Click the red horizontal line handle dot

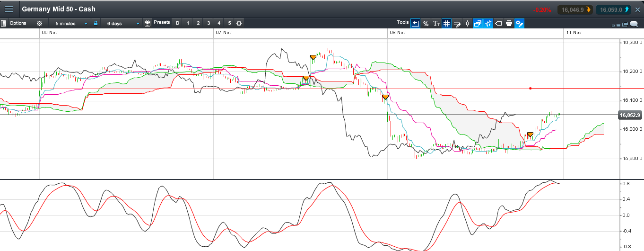[x=531, y=88]
